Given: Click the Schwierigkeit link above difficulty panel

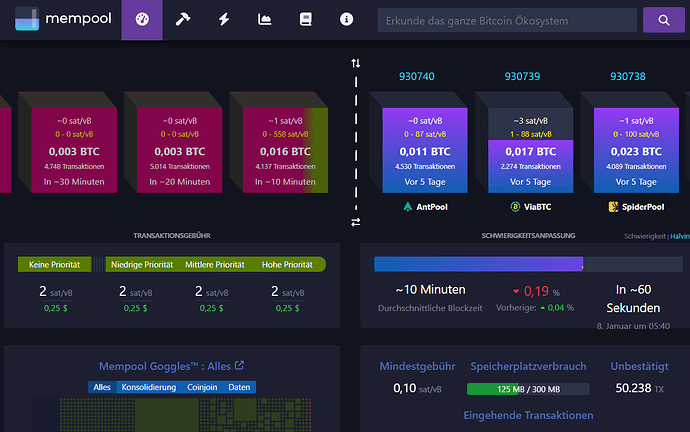Looking at the screenshot, I should [643, 236].
